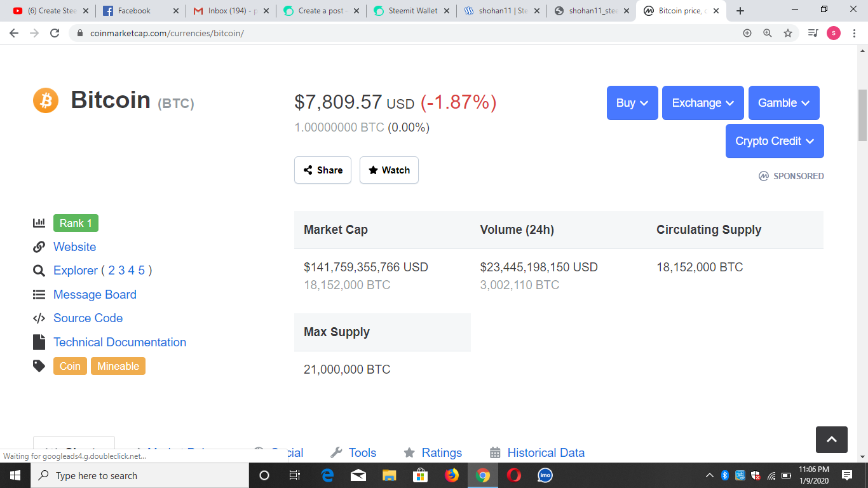
Task: Click the Coin tag
Action: (x=70, y=366)
